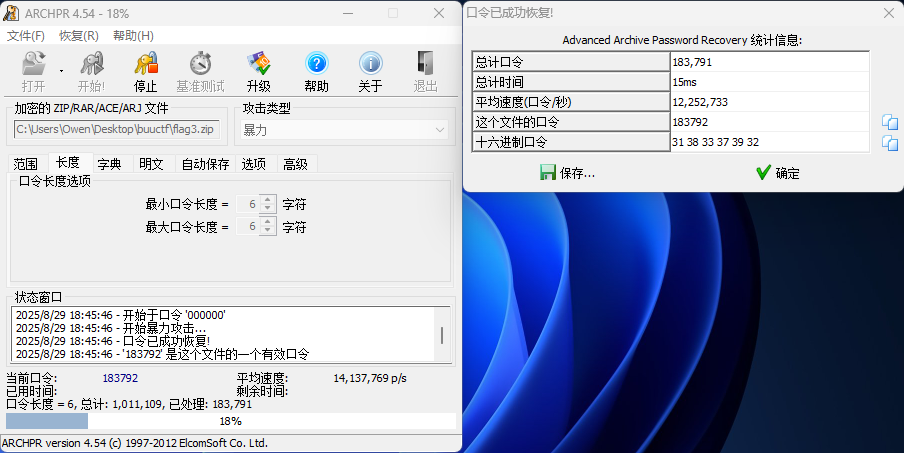The width and height of the screenshot is (904, 453).
Task: Switch to the 高级 tab
Action: (296, 164)
